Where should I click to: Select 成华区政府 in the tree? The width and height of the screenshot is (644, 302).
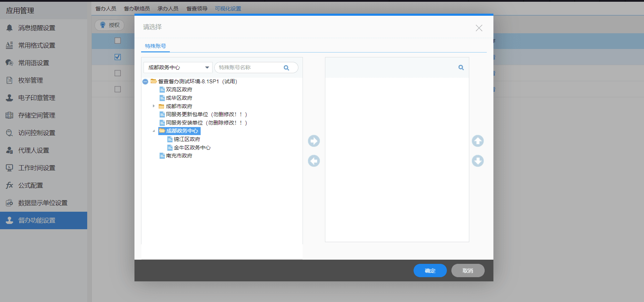pos(179,98)
